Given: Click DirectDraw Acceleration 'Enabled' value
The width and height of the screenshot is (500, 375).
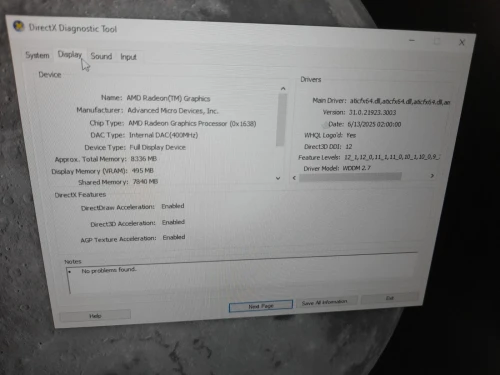Looking at the screenshot, I should pyautogui.click(x=173, y=206).
